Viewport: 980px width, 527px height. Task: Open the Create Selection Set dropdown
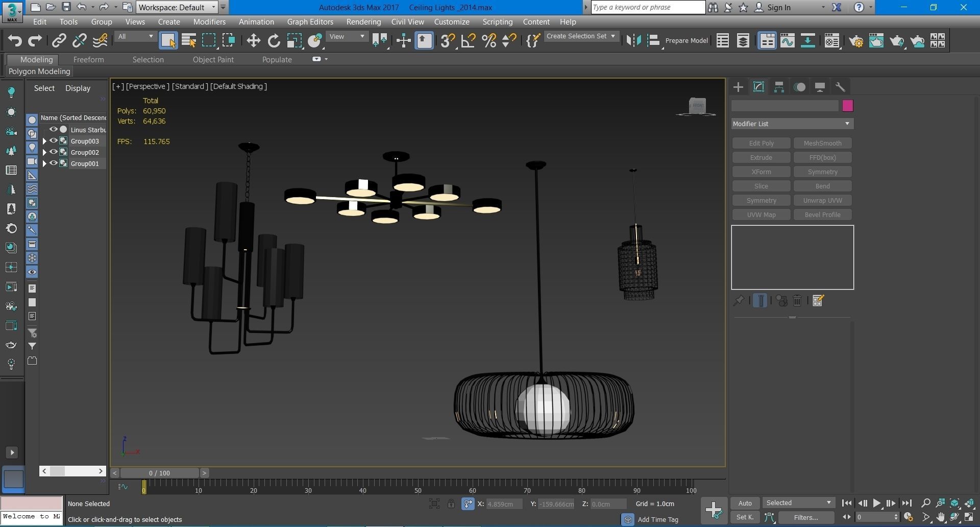[x=581, y=36]
